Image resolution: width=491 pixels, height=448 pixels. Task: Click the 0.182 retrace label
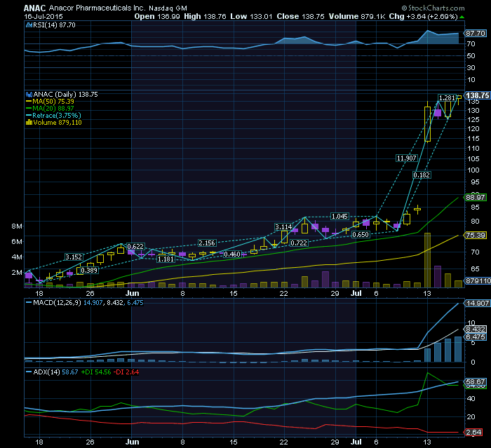(422, 175)
